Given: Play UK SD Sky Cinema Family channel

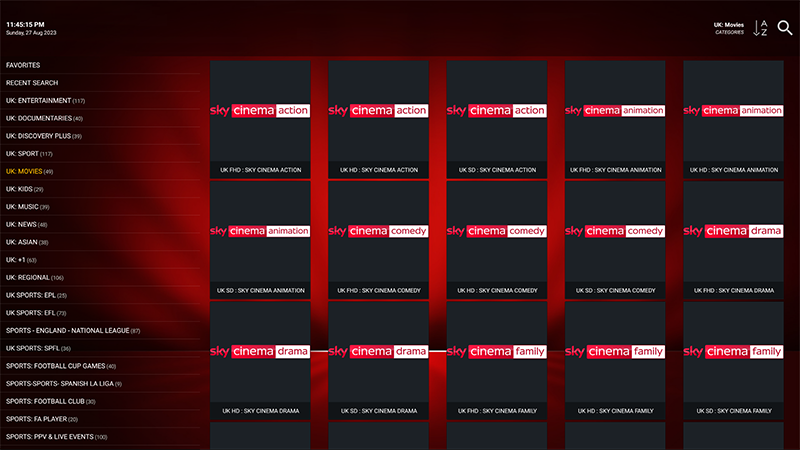Looking at the screenshot, I should [x=733, y=359].
